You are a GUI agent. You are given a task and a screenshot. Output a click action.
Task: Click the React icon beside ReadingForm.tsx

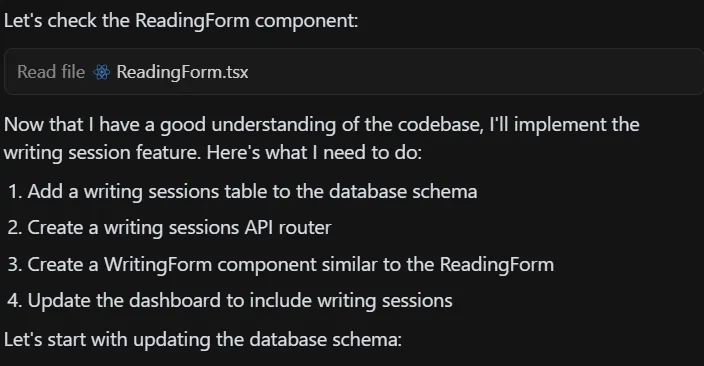[101, 72]
